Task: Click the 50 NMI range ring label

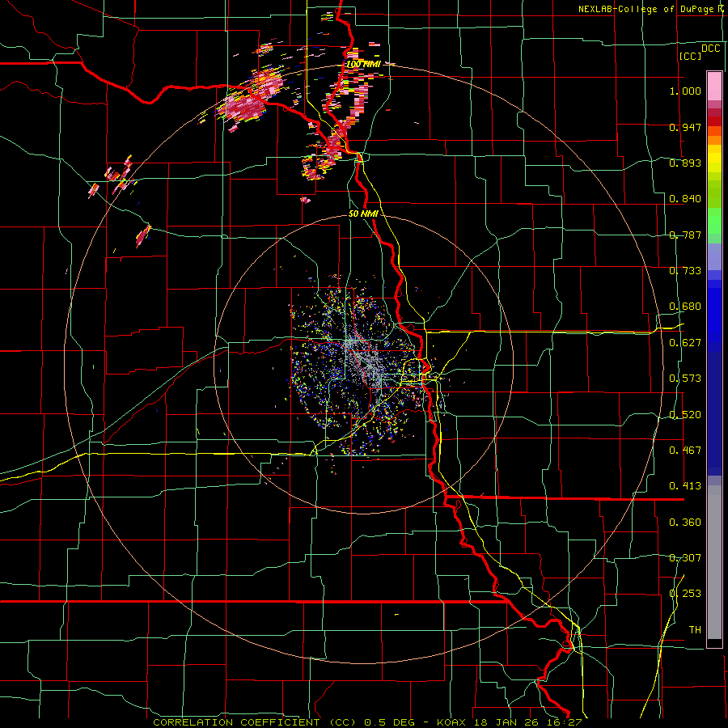Action: point(363,214)
